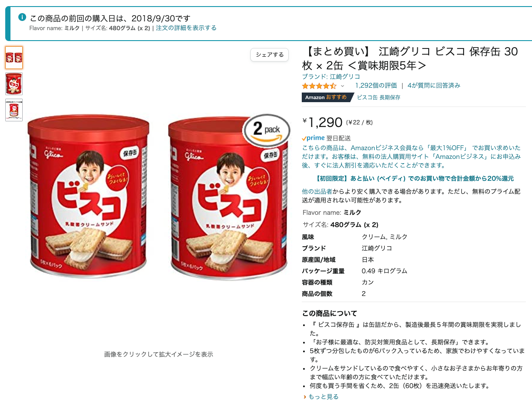Click the Amazonビジネス discount notice text
Screen dimensions: 532x406
[411, 156]
